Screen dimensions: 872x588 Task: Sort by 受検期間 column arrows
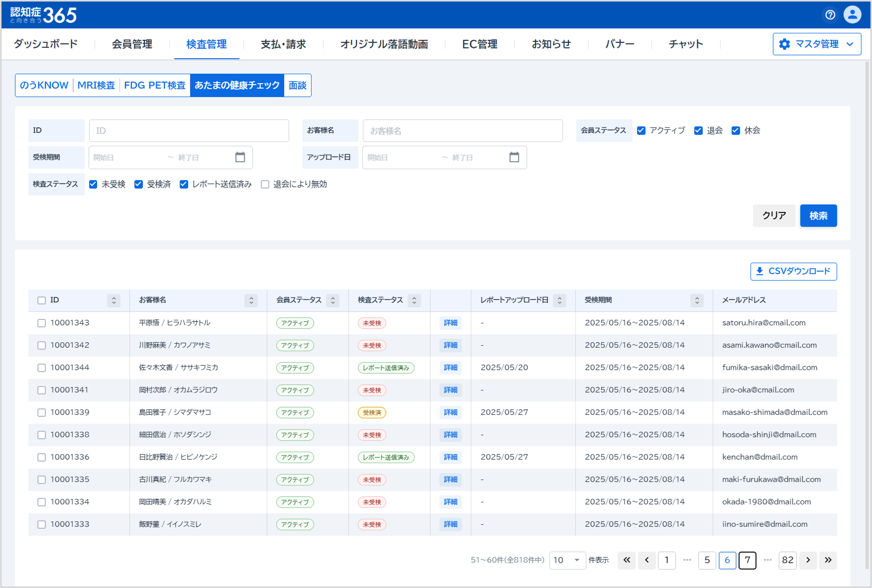coord(697,300)
